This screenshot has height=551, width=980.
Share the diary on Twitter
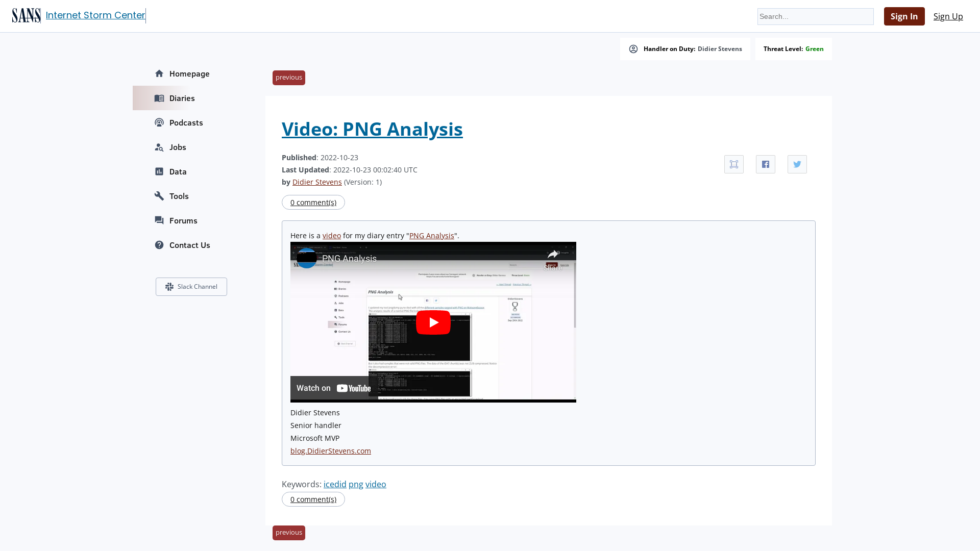(797, 164)
